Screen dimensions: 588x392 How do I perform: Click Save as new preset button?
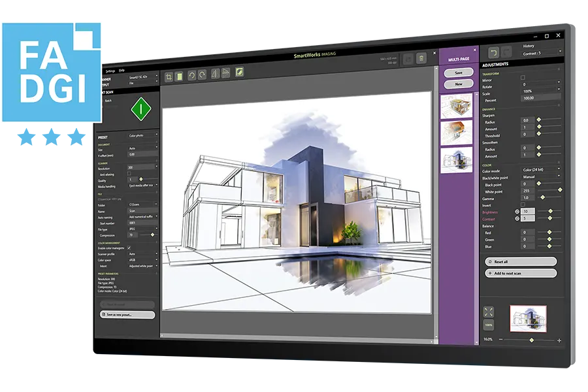tap(127, 314)
